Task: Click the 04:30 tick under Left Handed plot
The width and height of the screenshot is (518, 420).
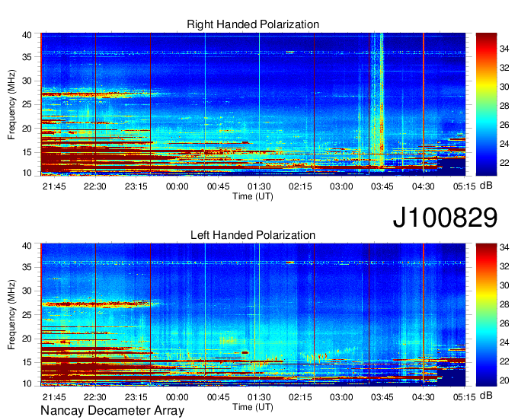Action: coord(424,397)
